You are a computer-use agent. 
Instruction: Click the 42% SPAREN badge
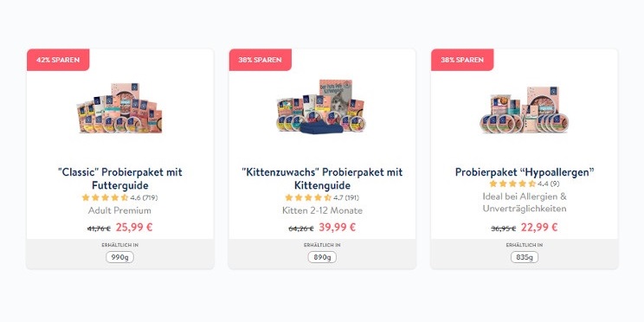click(58, 60)
